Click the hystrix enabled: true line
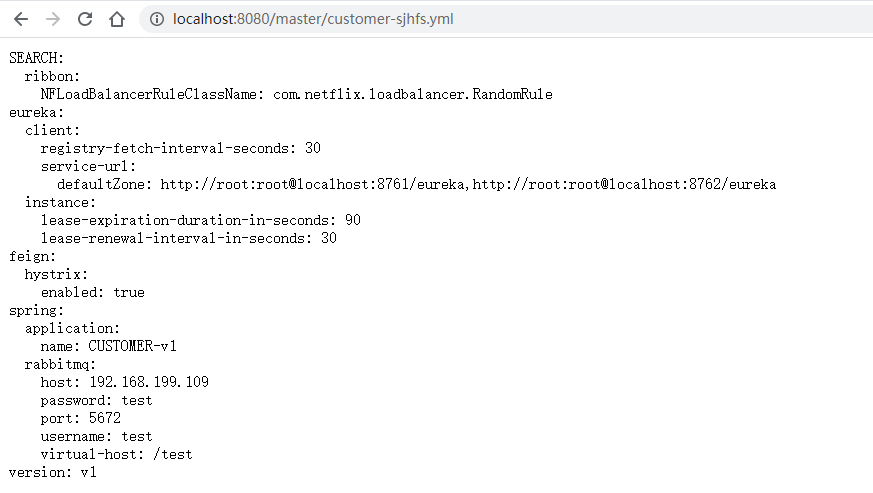The image size is (873, 493). (92, 292)
